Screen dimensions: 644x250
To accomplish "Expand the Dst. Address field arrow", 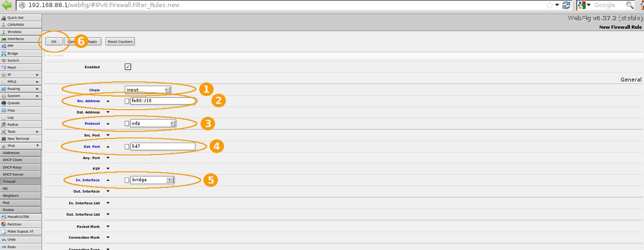I will pyautogui.click(x=108, y=112).
